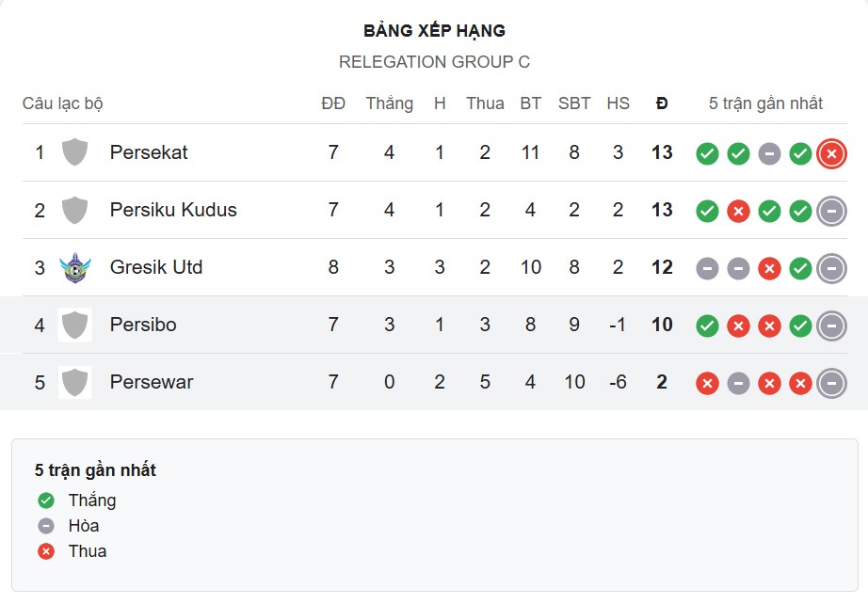
Task: Expand Persekat's recent form details
Action: [768, 152]
